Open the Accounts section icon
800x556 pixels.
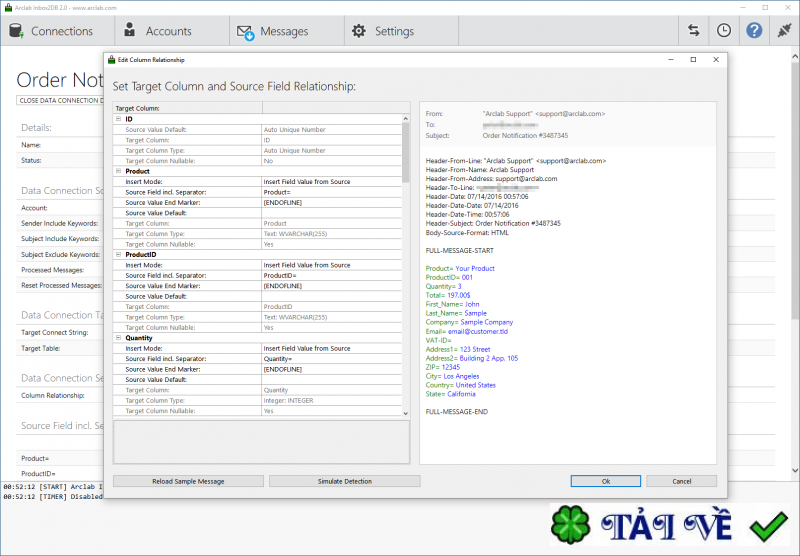click(131, 31)
